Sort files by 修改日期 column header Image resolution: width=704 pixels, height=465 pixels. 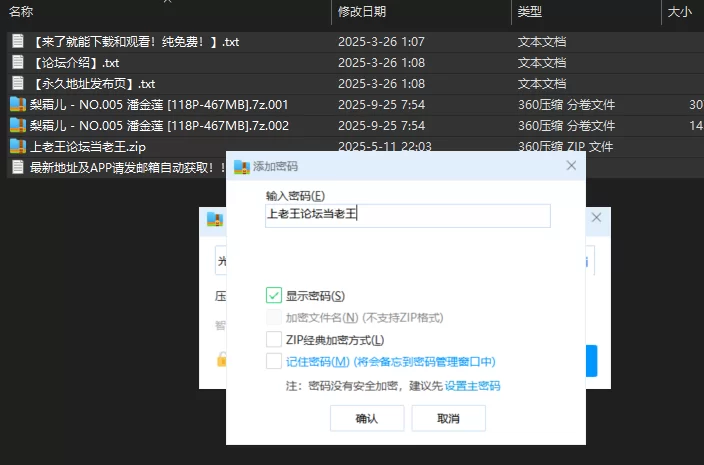click(362, 11)
